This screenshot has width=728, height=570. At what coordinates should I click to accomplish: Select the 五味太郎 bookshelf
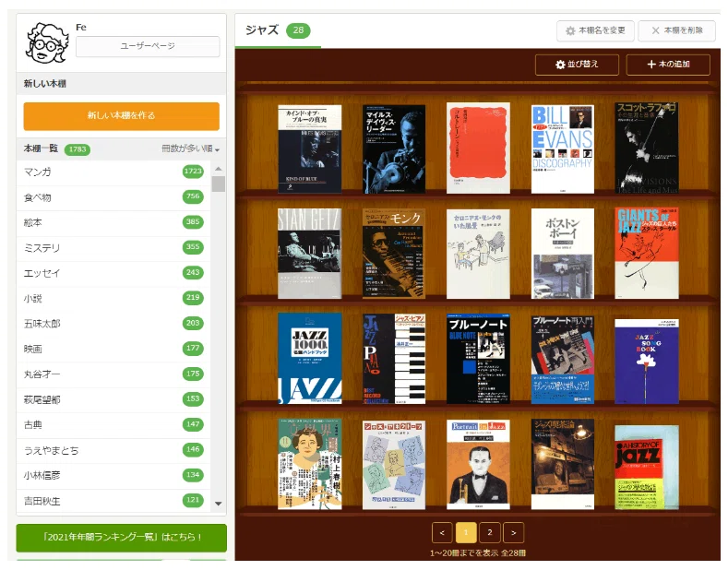tap(113, 324)
